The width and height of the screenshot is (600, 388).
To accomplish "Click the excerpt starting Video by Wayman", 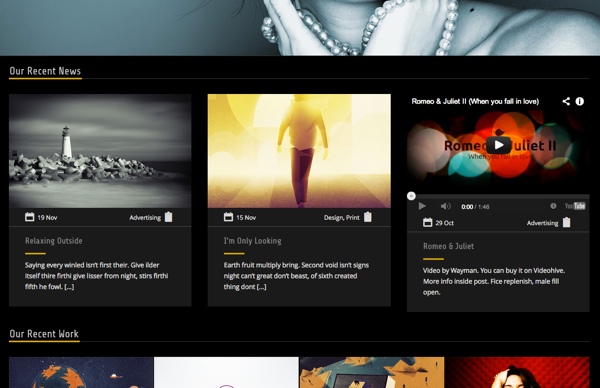I will [x=494, y=281].
